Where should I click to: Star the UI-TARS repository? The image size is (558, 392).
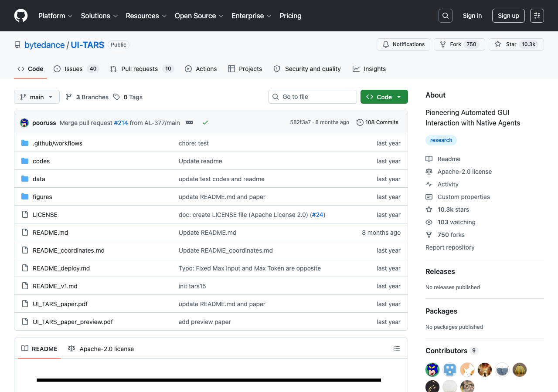coord(516,44)
